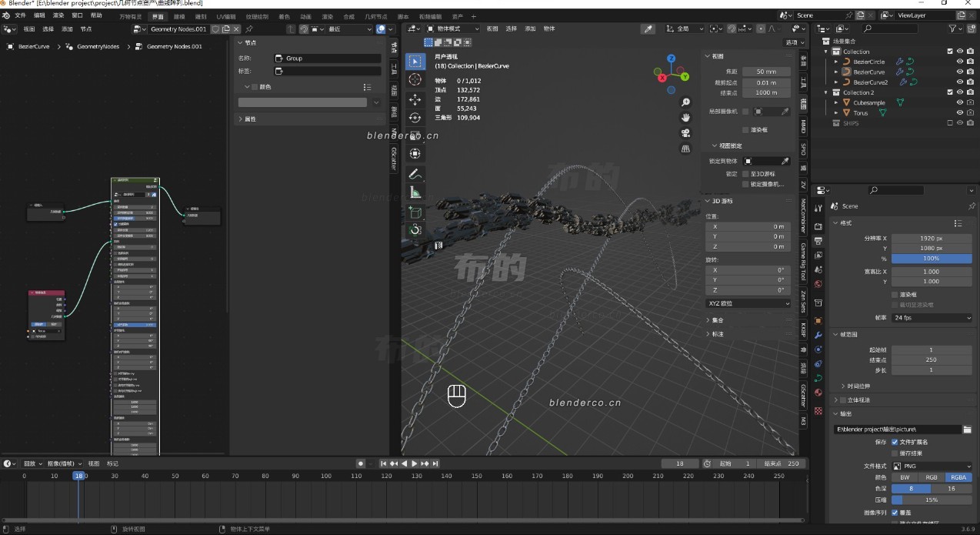Open the File menu
Viewport: 980px width, 535px height.
[20, 15]
